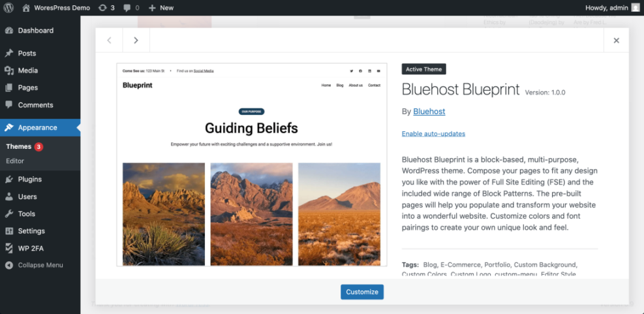
Task: Click the Customize button
Action: click(362, 292)
